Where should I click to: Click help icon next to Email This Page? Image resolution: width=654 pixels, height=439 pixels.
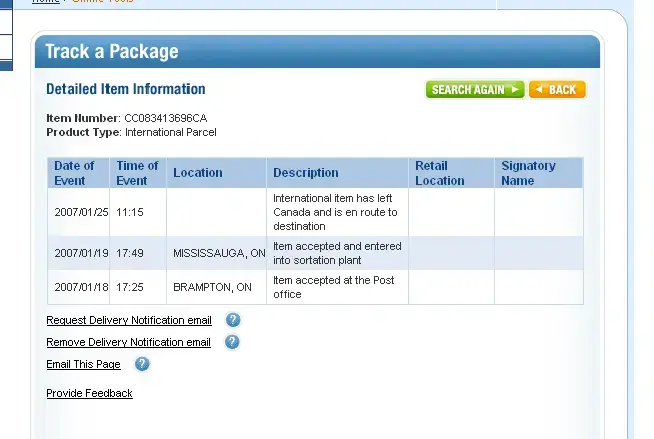(142, 364)
